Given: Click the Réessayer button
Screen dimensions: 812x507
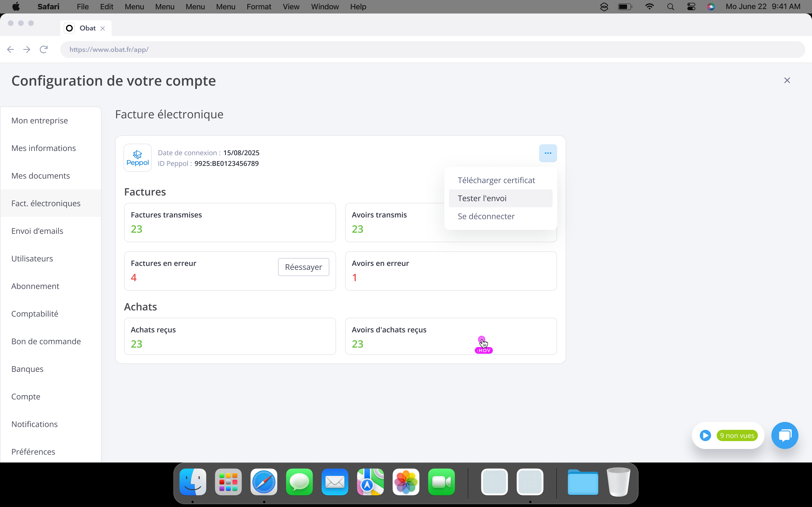Looking at the screenshot, I should point(303,267).
